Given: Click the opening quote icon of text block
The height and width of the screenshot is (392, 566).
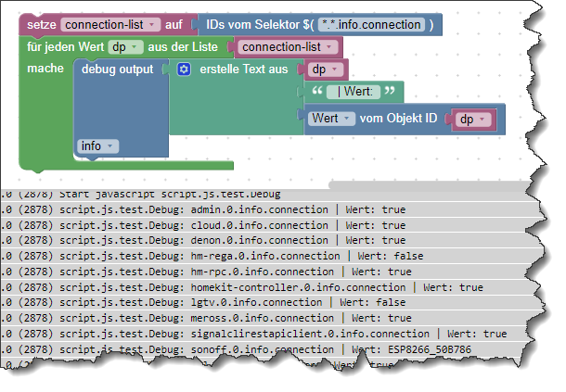Looking at the screenshot, I should tap(317, 91).
